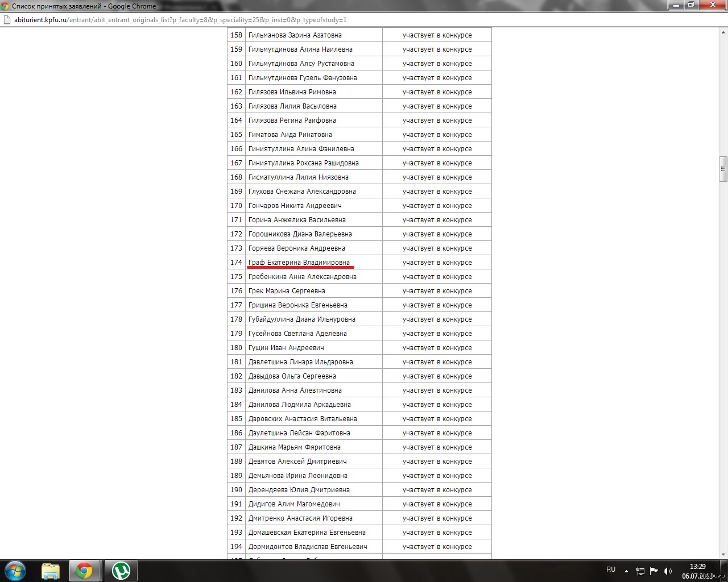Switch to Google Chrome in the taskbar
The height and width of the screenshot is (582, 728).
[85, 571]
